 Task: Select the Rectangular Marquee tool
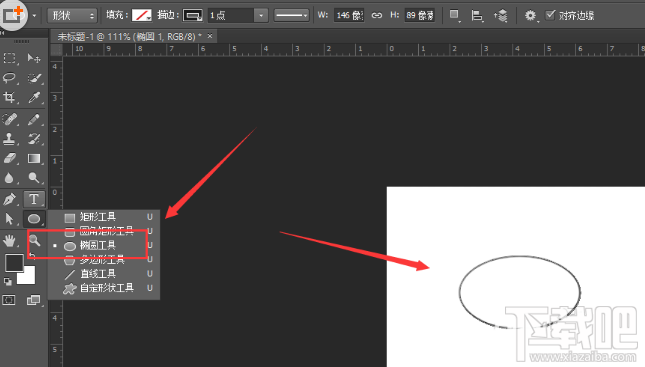(x=9, y=58)
